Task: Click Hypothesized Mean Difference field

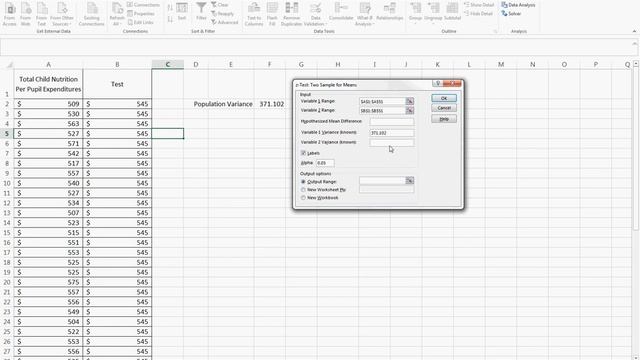Action: (391, 122)
